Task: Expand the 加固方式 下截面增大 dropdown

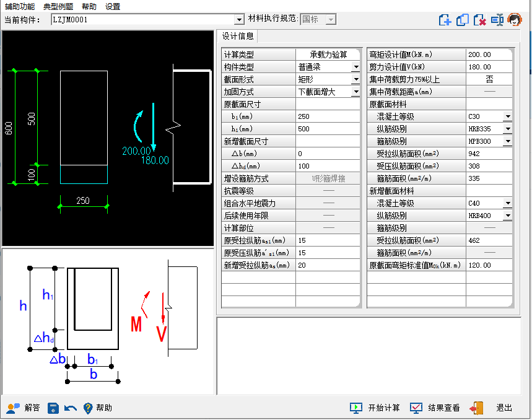Action: click(x=355, y=92)
